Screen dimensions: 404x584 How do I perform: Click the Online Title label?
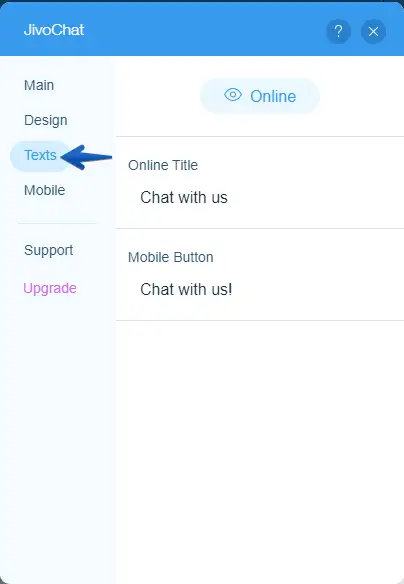(163, 165)
